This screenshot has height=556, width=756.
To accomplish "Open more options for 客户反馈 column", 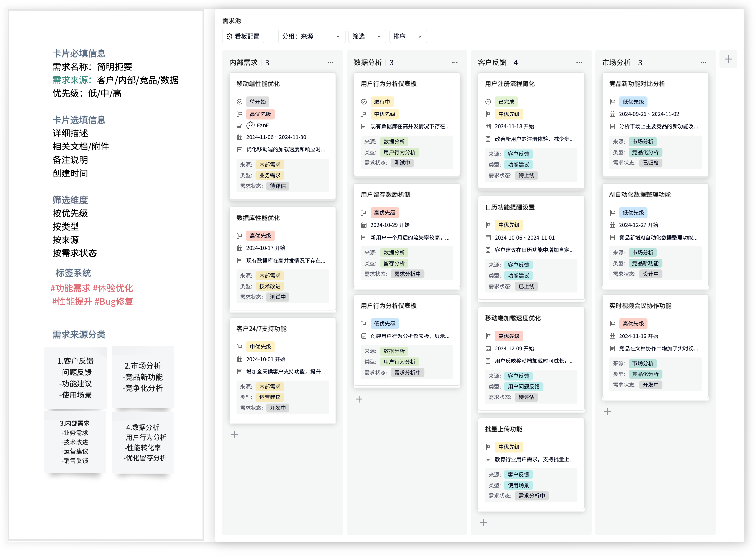I will click(x=579, y=63).
